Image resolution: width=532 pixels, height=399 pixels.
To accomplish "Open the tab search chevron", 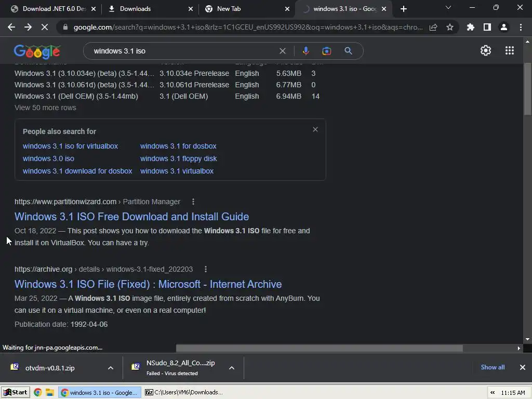I will pos(448,7).
